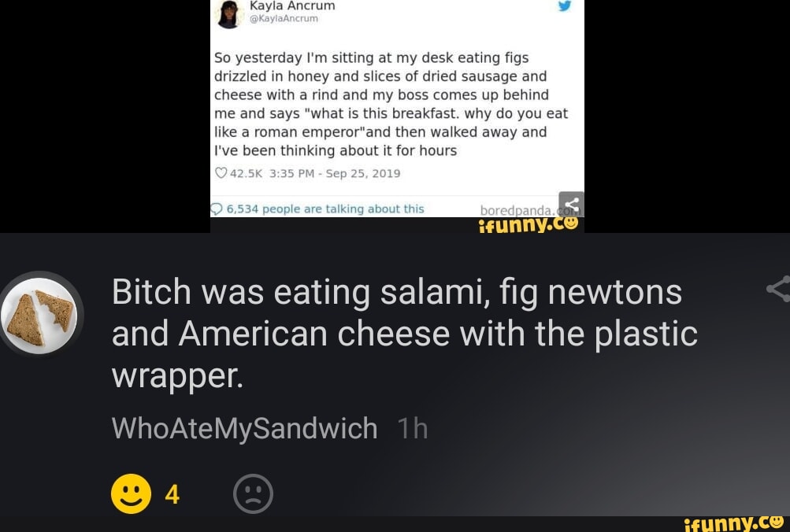Click the iFunny watermark below the tweet
790x532 pixels.
(529, 224)
